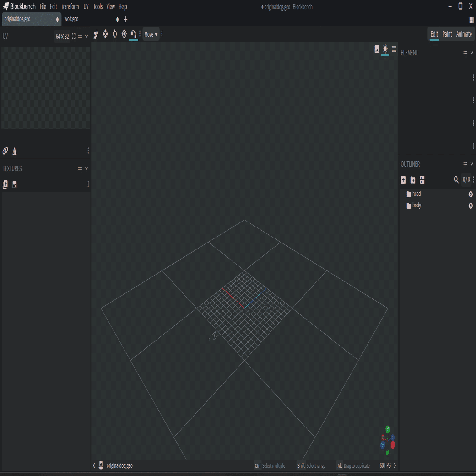476x476 pixels.
Task: Click the outliner search magnifier icon
Action: click(x=456, y=180)
